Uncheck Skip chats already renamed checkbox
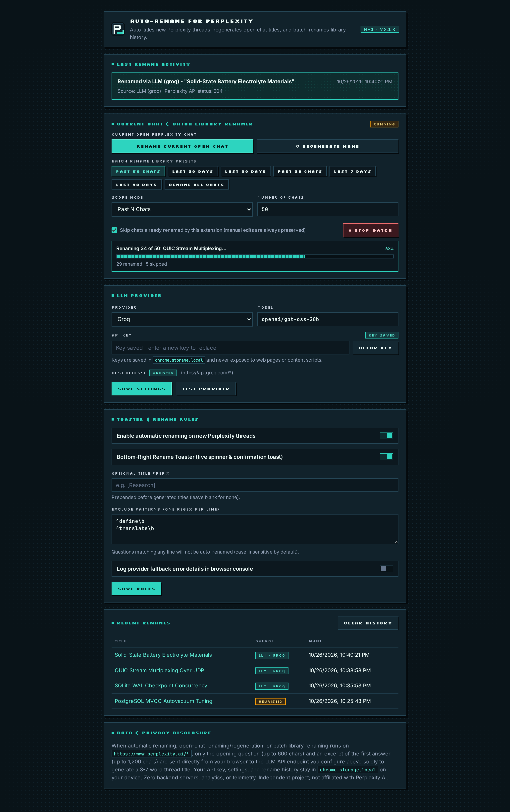The image size is (510, 812). point(114,230)
